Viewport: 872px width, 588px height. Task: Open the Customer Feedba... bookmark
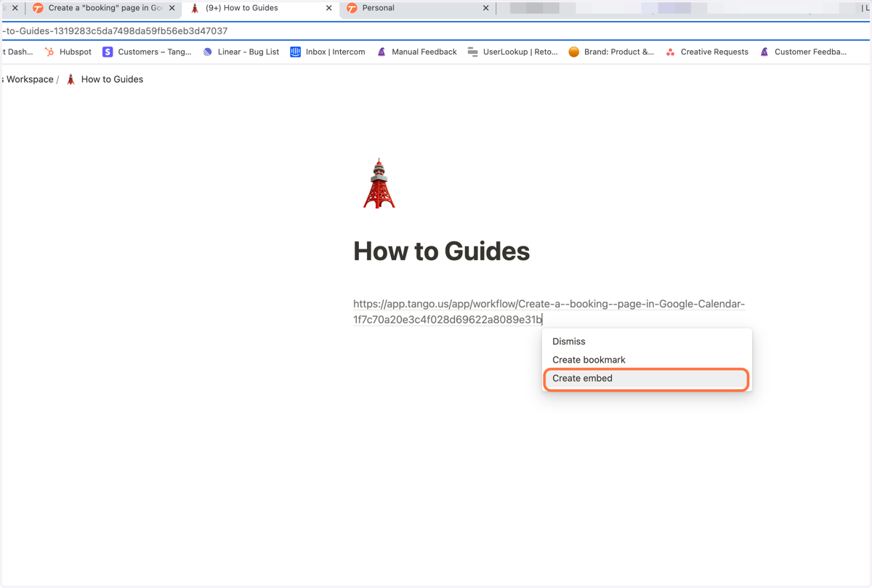(x=803, y=52)
